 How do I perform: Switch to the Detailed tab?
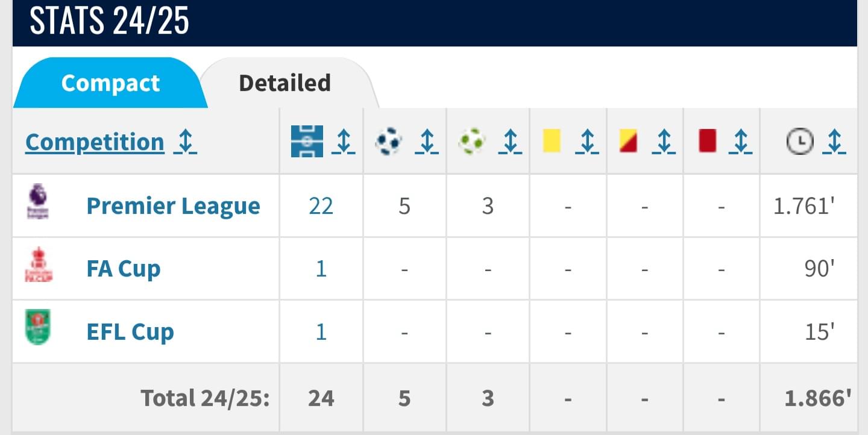pos(285,83)
